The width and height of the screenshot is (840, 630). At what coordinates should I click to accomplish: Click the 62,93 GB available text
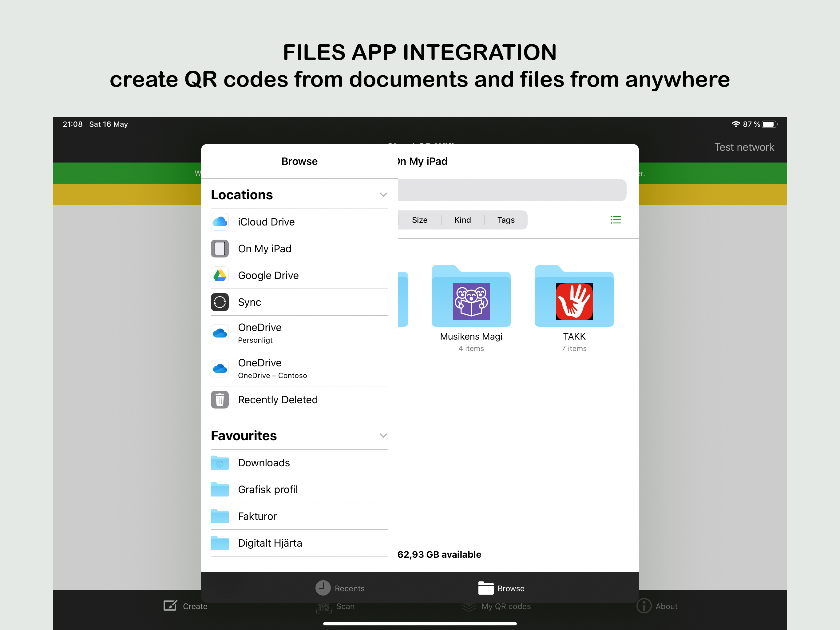pyautogui.click(x=439, y=555)
